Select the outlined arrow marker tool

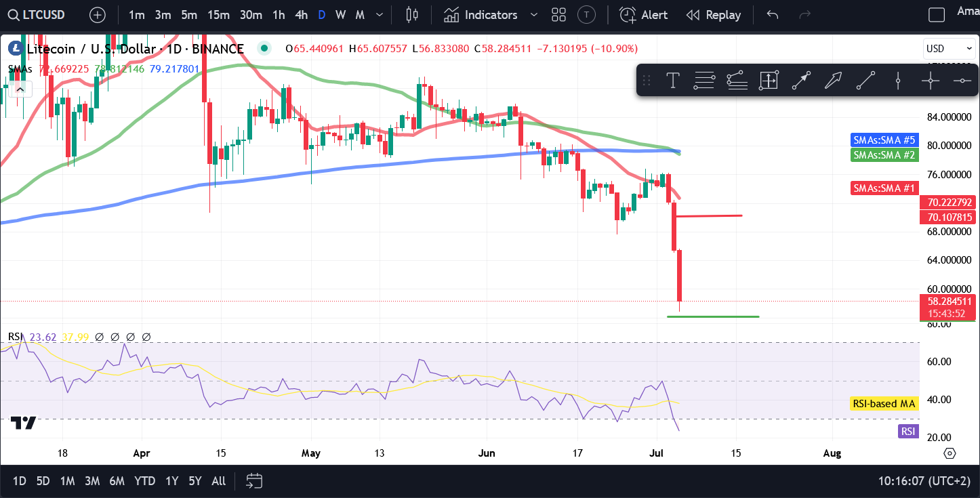(x=833, y=81)
